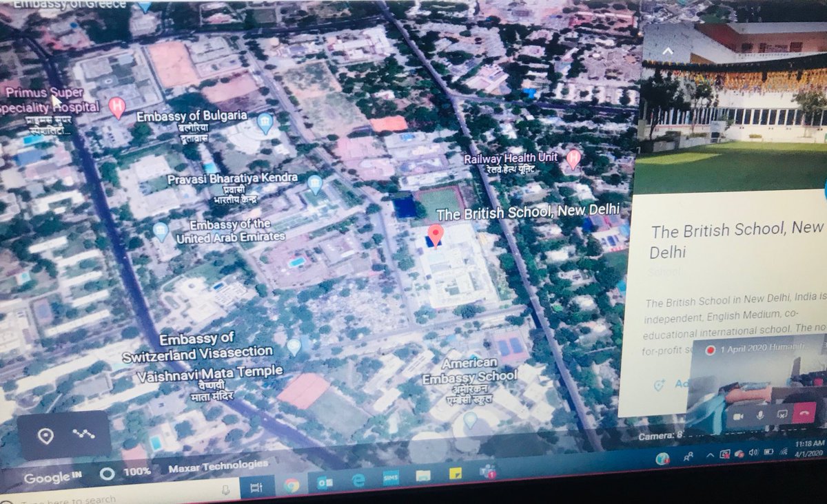Stop screen sharing in the Teams call bar
Screen dimensions: 827x504
[782, 414]
